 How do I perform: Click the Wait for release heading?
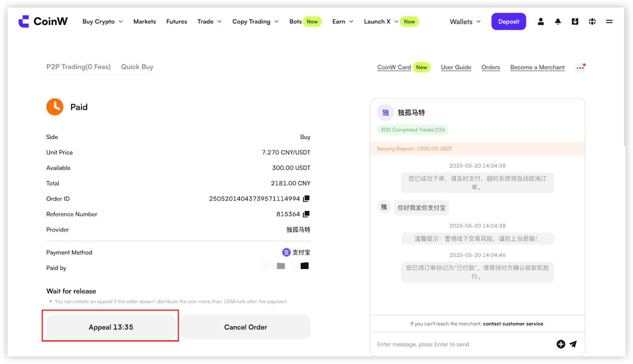(x=71, y=291)
